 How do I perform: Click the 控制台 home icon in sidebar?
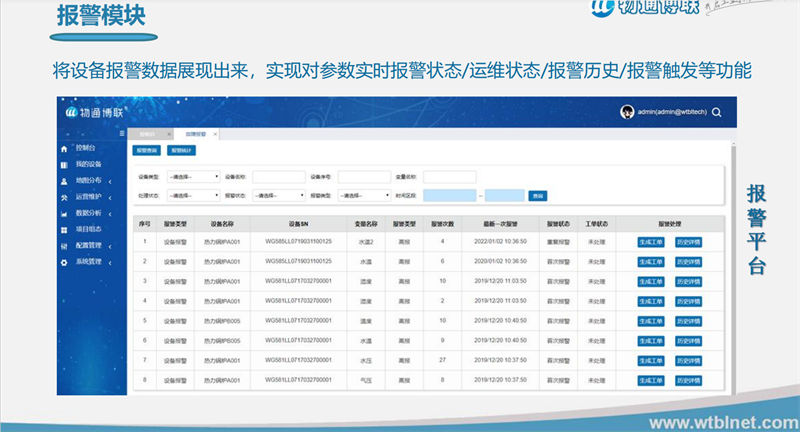pos(64,148)
